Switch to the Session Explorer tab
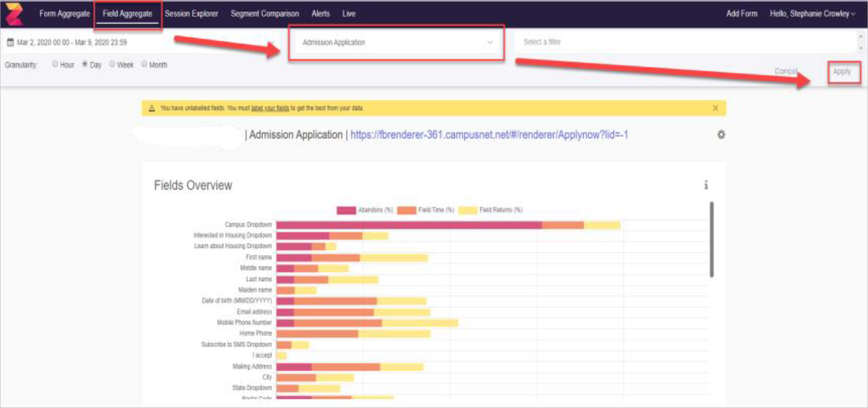Screen dimensions: 868x408 [191, 14]
